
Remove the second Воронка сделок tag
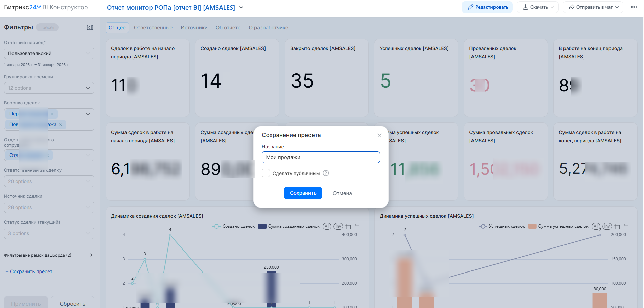[61, 125]
